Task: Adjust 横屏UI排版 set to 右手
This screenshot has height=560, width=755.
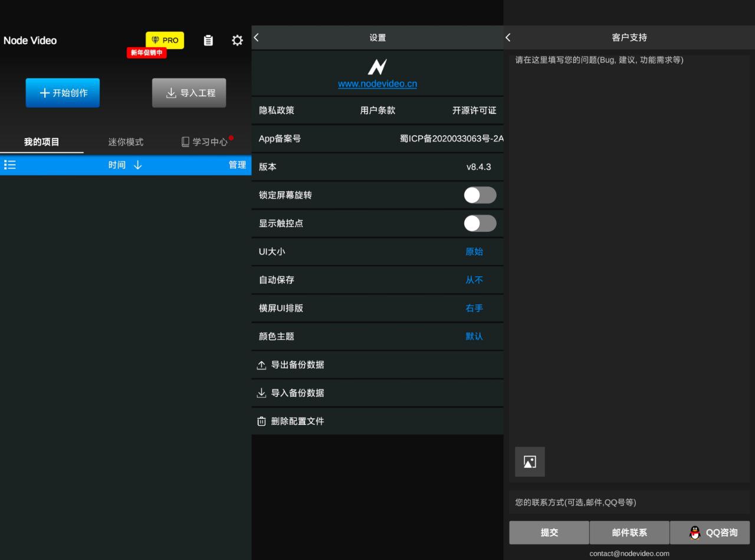Action: click(x=475, y=308)
